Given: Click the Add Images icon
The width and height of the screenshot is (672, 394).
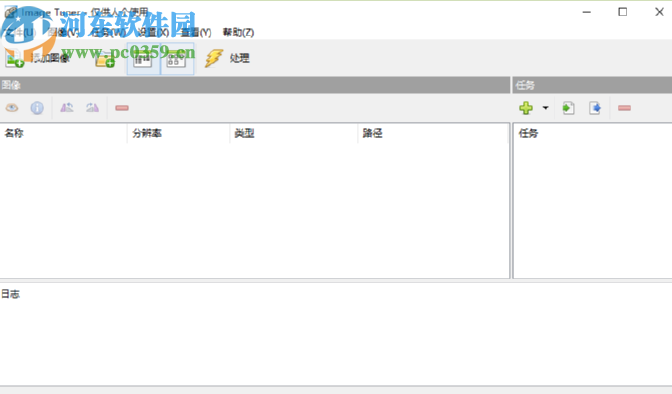Looking at the screenshot, I should pos(14,59).
